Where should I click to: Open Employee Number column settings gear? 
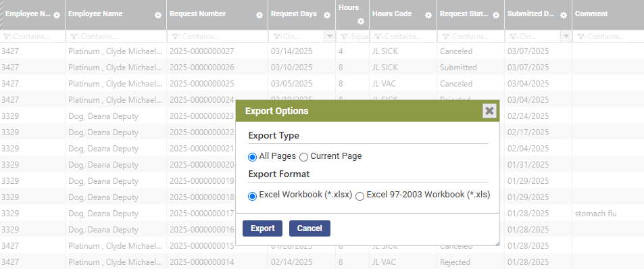click(x=57, y=15)
